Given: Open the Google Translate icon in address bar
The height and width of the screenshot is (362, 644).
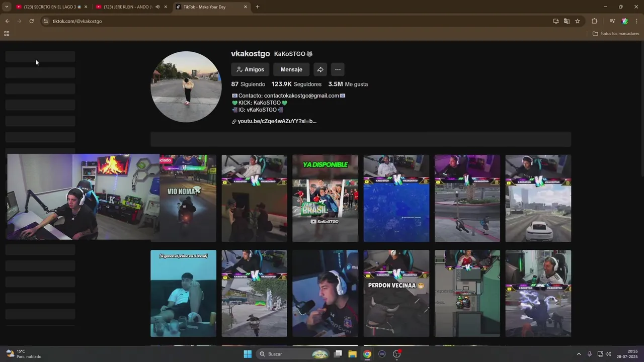Looking at the screenshot, I should pyautogui.click(x=567, y=21).
